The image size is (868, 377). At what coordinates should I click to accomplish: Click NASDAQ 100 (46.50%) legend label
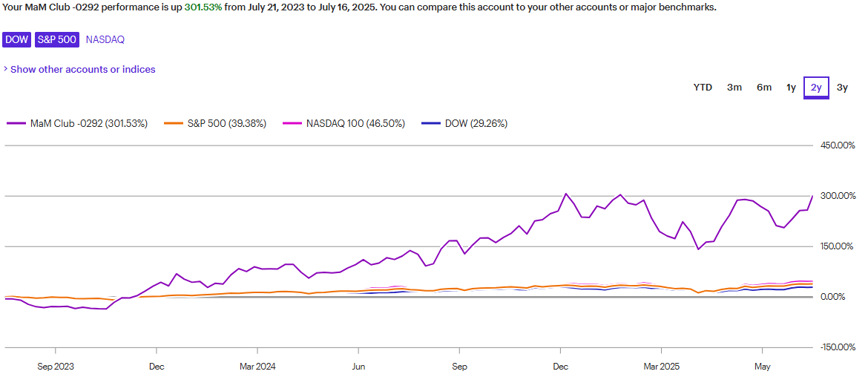click(x=355, y=123)
